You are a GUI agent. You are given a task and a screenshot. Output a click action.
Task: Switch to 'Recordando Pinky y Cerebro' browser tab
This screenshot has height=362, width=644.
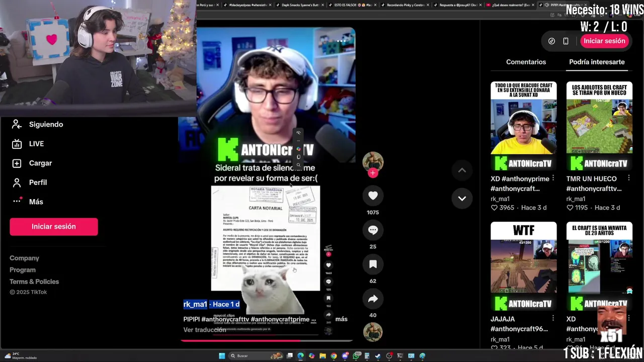tap(405, 5)
